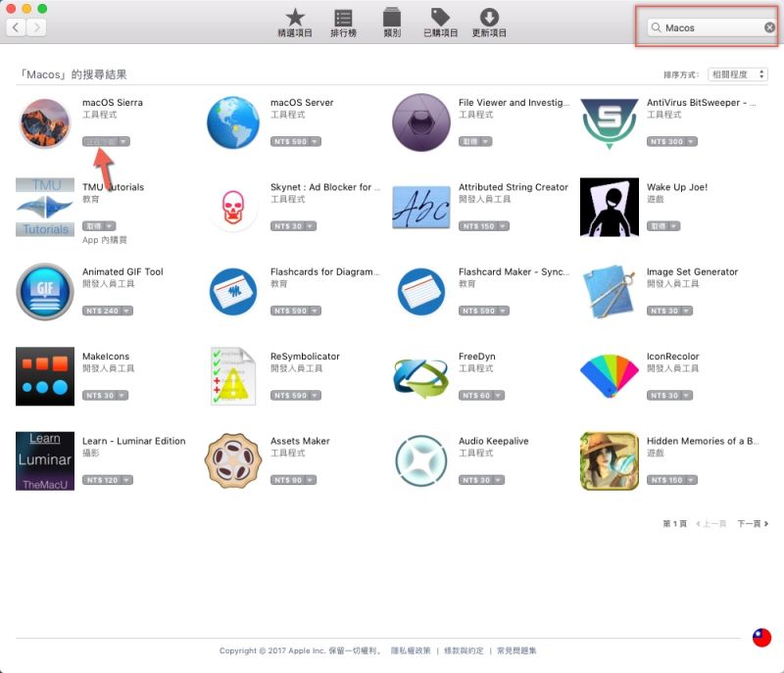
Task: Go to next page 下一頁
Action: (x=753, y=524)
